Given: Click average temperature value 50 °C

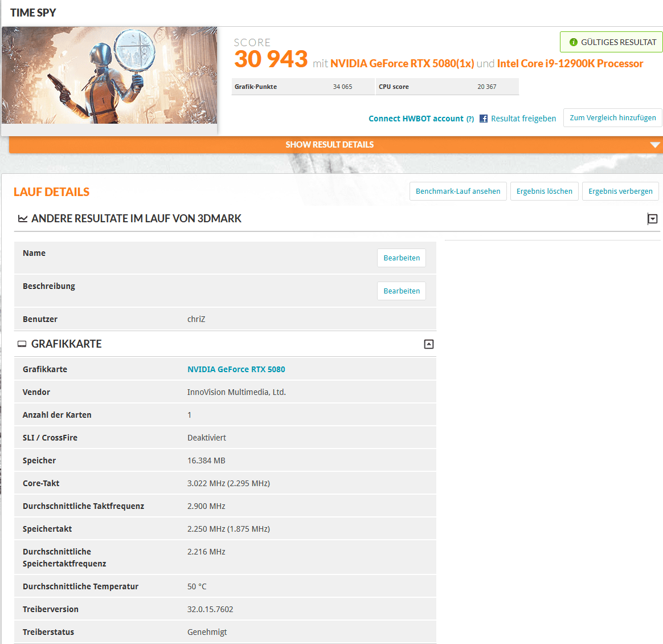Looking at the screenshot, I should click(x=197, y=587).
